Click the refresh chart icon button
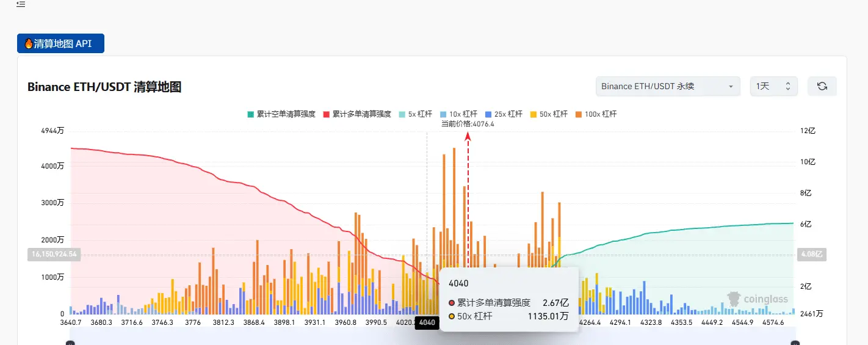 tap(822, 86)
